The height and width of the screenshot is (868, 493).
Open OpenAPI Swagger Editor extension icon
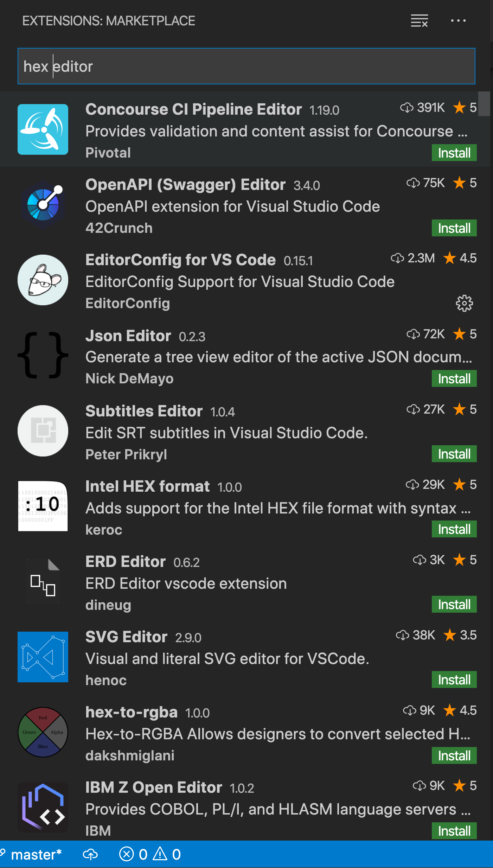(43, 205)
